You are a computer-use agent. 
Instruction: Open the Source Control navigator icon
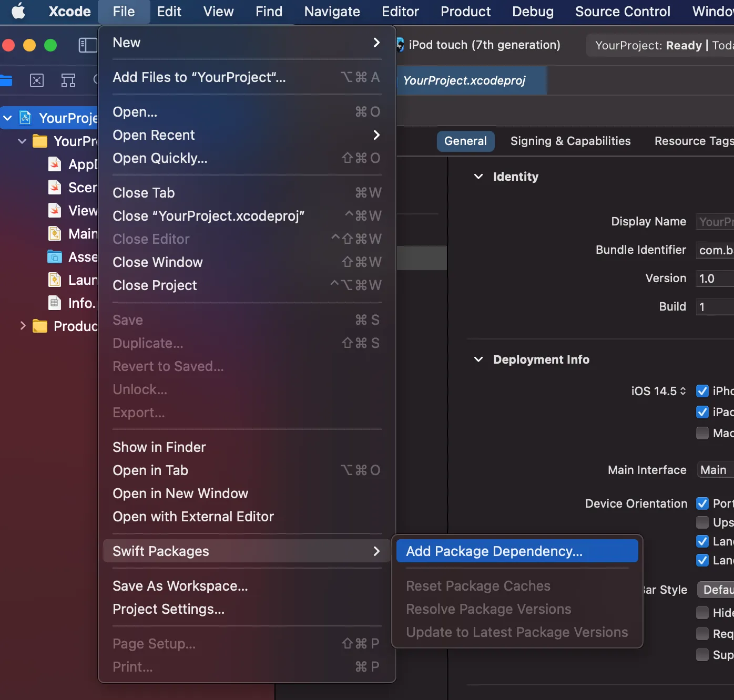click(x=37, y=80)
